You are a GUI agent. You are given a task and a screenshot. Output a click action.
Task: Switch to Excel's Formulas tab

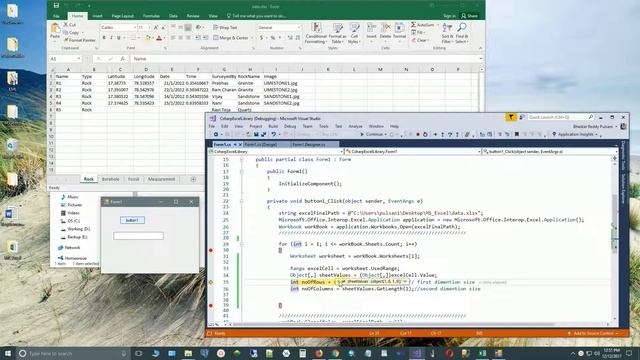pyautogui.click(x=151, y=16)
